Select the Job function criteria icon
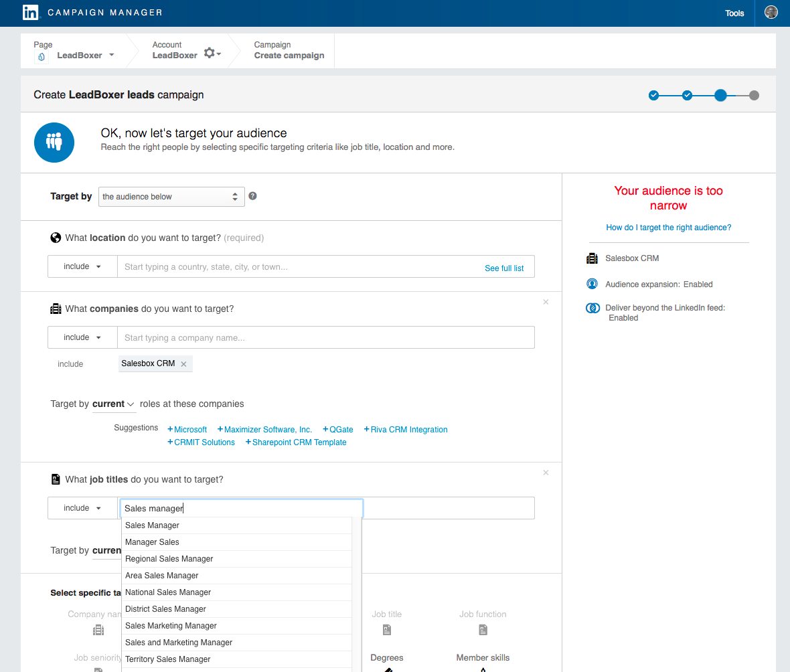This screenshot has height=672, width=790. click(483, 630)
